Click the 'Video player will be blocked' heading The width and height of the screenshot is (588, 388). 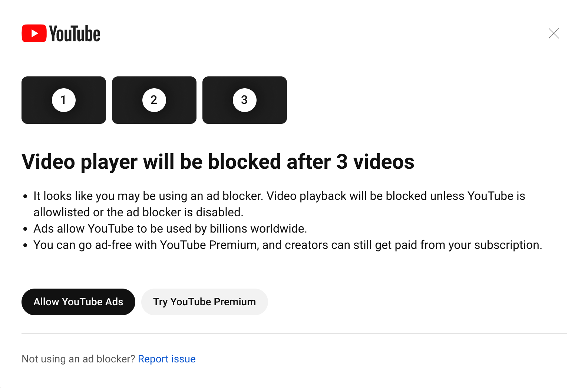tap(218, 162)
